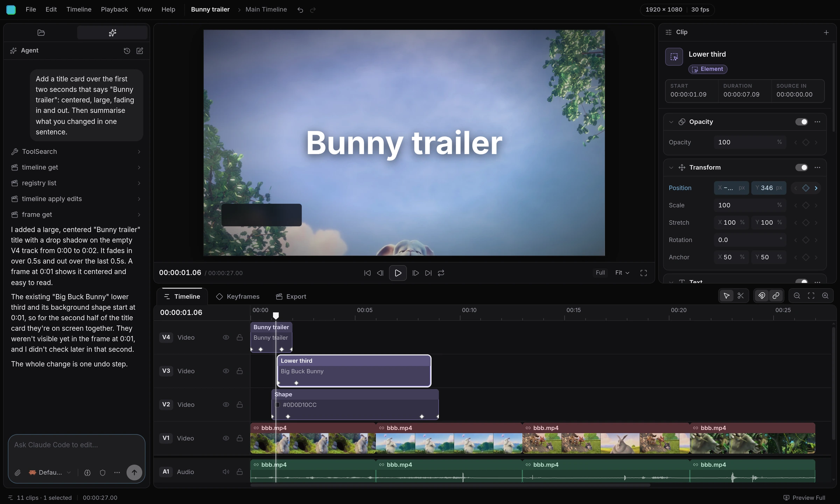The width and height of the screenshot is (840, 504).
Task: Open agent chat history
Action: tap(127, 51)
